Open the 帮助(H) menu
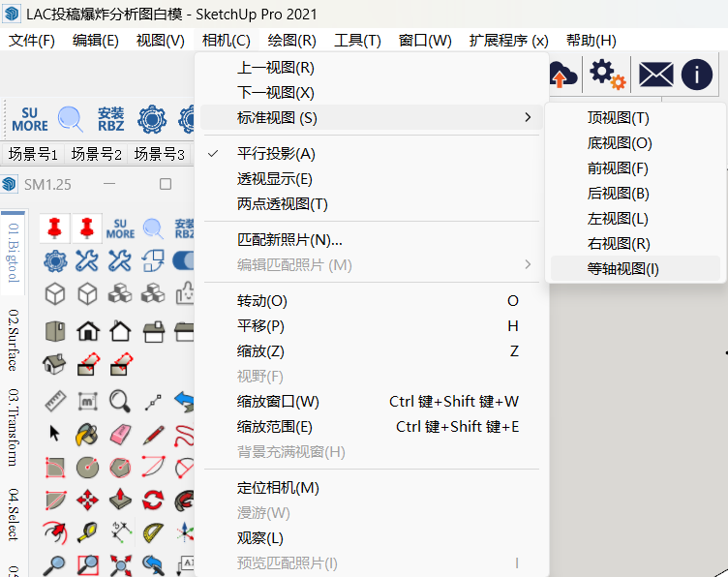728x577 pixels. (x=591, y=41)
